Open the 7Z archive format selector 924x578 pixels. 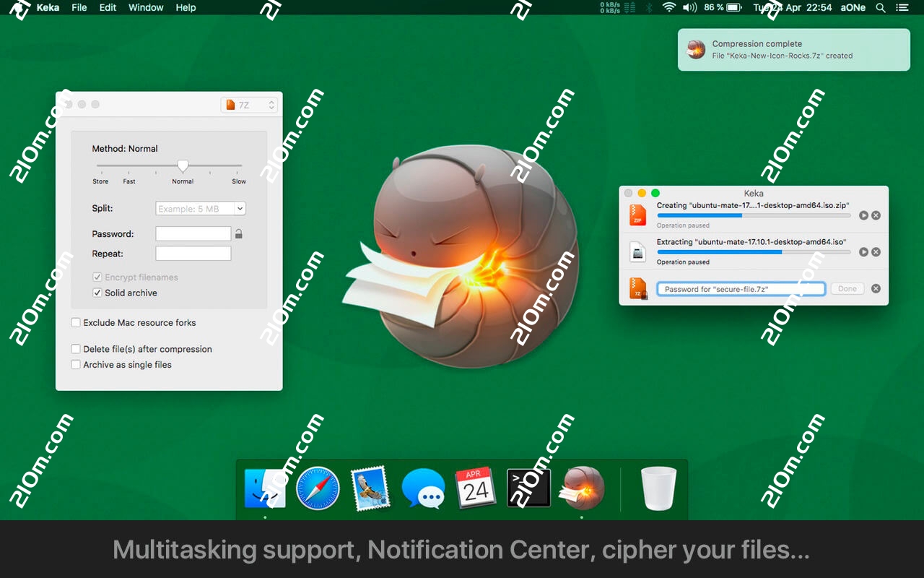[249, 104]
